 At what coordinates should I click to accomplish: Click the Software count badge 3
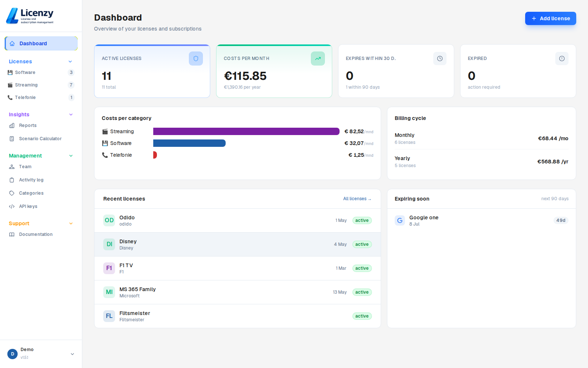tap(71, 72)
